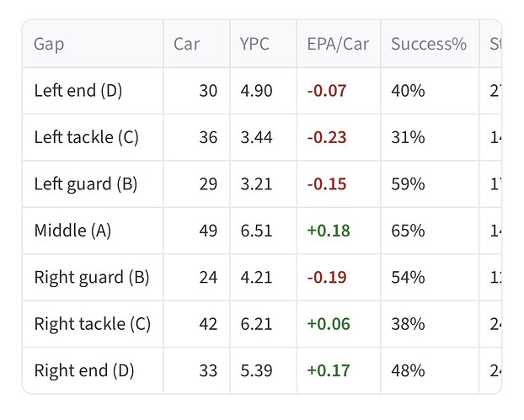Click the partially visible column header after Success%
The width and height of the screenshot is (524, 420).
pos(495,44)
